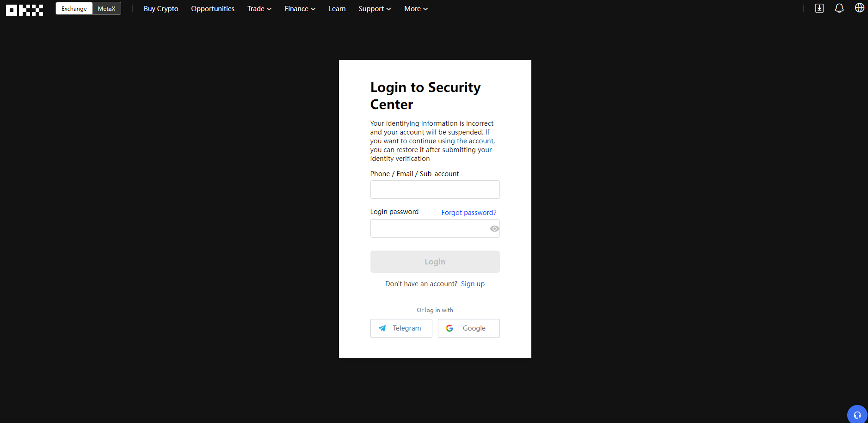868x423 pixels.
Task: Switch to the MetaX mode
Action: coord(106,9)
